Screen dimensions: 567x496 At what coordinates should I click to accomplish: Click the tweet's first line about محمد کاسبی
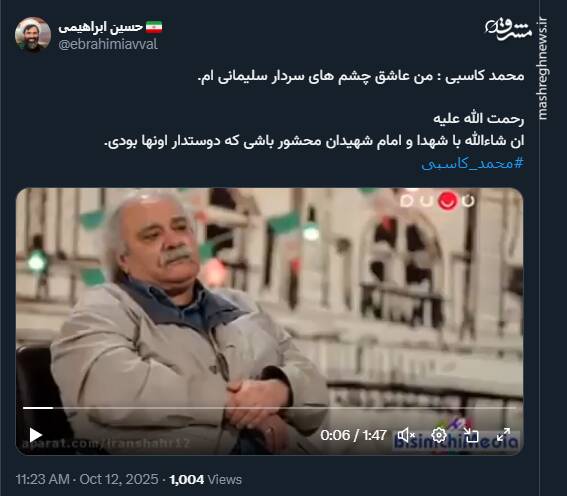pyautogui.click(x=361, y=76)
